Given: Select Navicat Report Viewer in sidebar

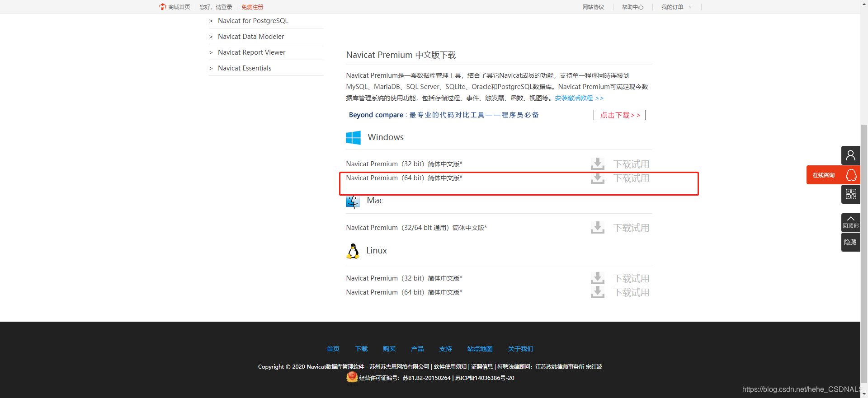Looking at the screenshot, I should (x=251, y=52).
